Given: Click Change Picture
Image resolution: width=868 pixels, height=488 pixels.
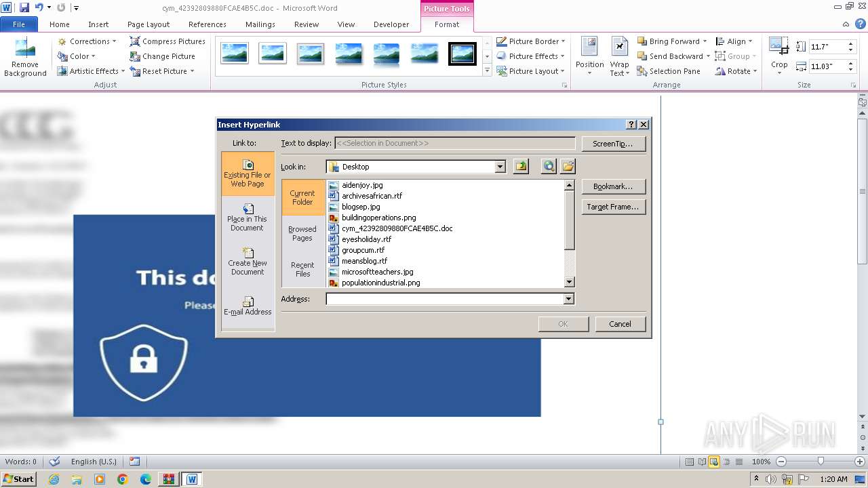Looking at the screenshot, I should (x=162, y=56).
